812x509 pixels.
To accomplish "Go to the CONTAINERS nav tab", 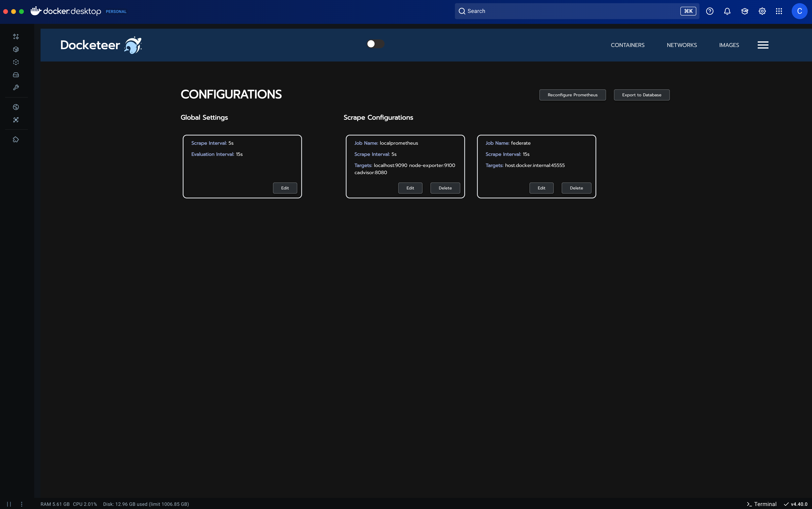I will coord(627,45).
